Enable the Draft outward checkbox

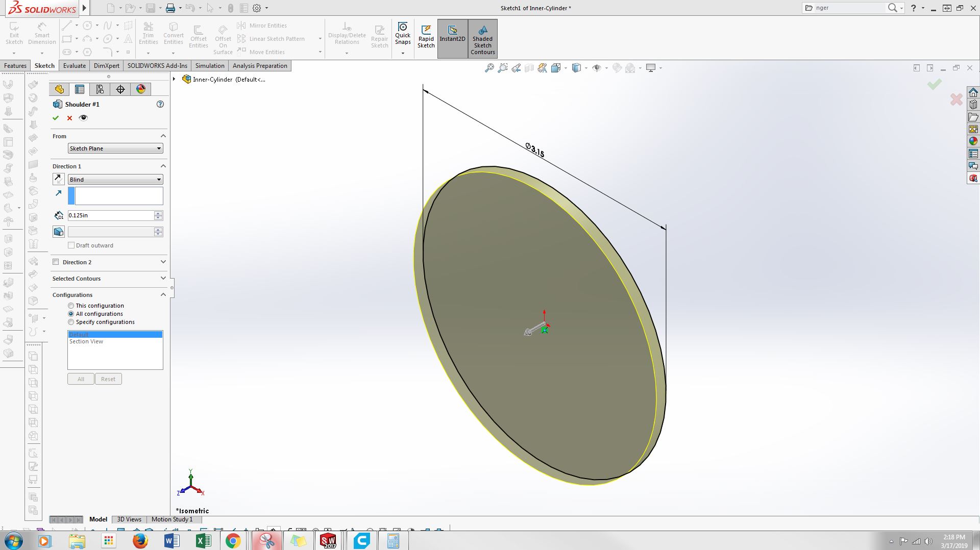click(x=71, y=245)
